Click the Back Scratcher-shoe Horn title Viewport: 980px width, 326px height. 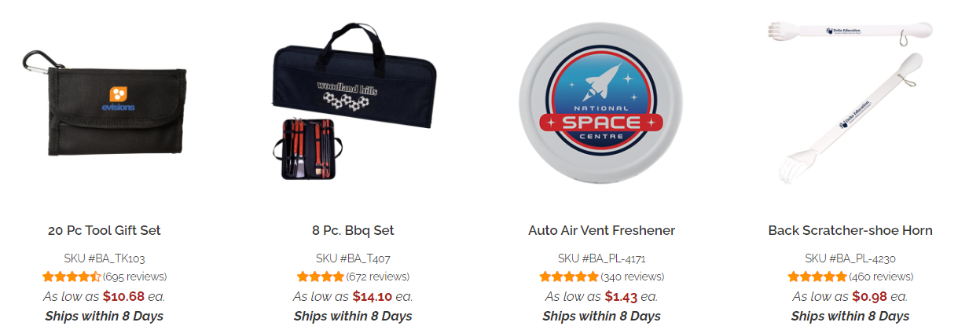(850, 231)
